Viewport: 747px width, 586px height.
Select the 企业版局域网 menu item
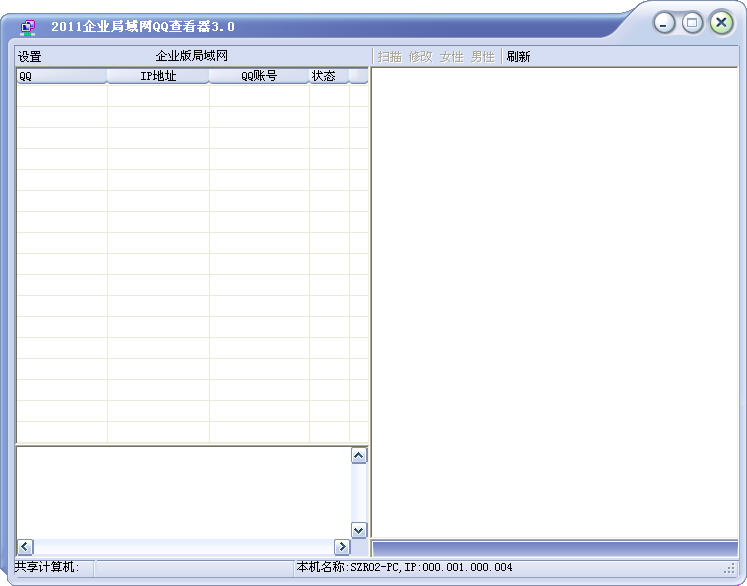coord(191,57)
